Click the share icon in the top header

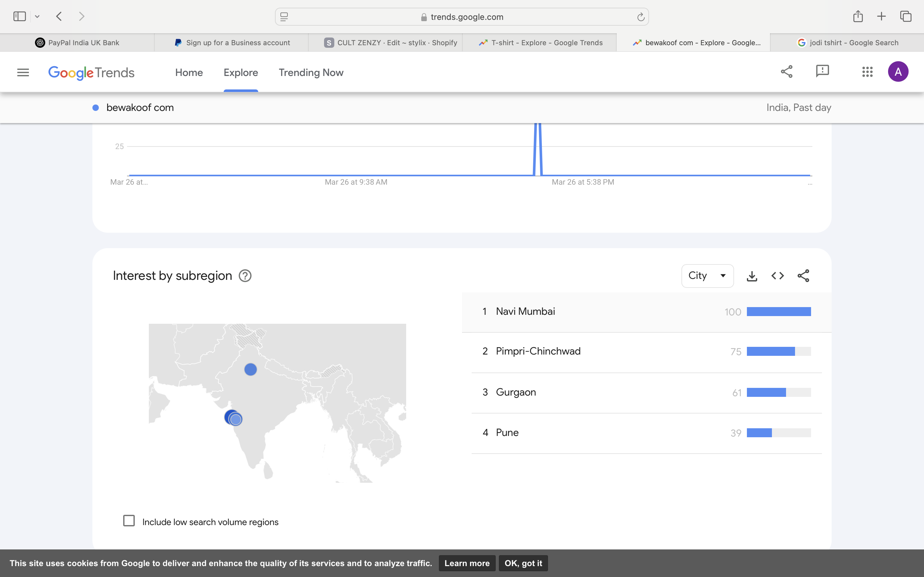(786, 71)
